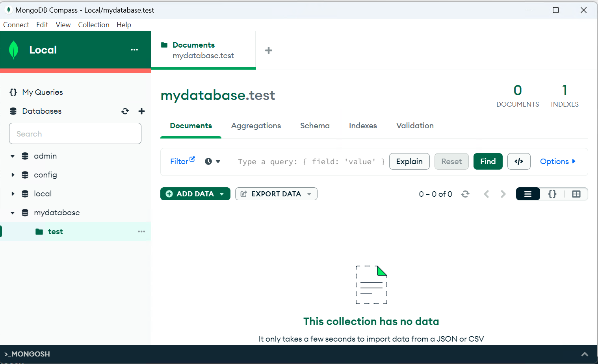Refresh the databases list in sidebar
The image size is (598, 364).
tap(125, 111)
